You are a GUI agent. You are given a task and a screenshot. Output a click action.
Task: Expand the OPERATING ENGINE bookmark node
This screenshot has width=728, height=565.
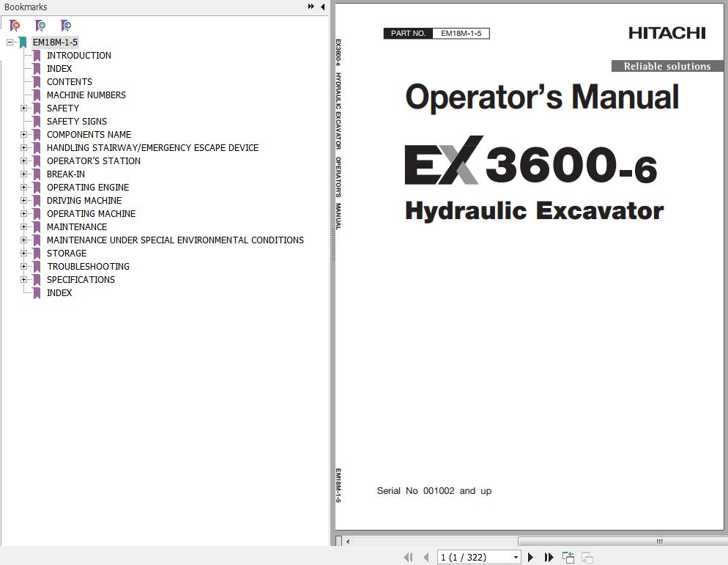[23, 188]
